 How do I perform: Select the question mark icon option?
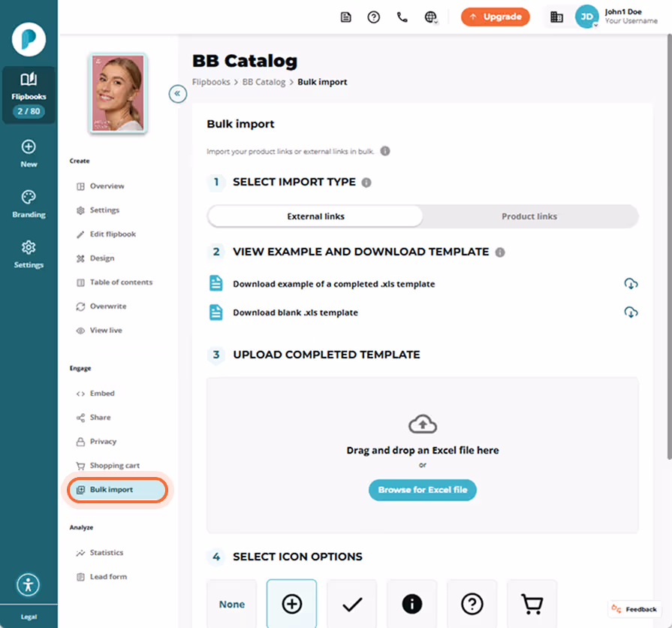472,604
